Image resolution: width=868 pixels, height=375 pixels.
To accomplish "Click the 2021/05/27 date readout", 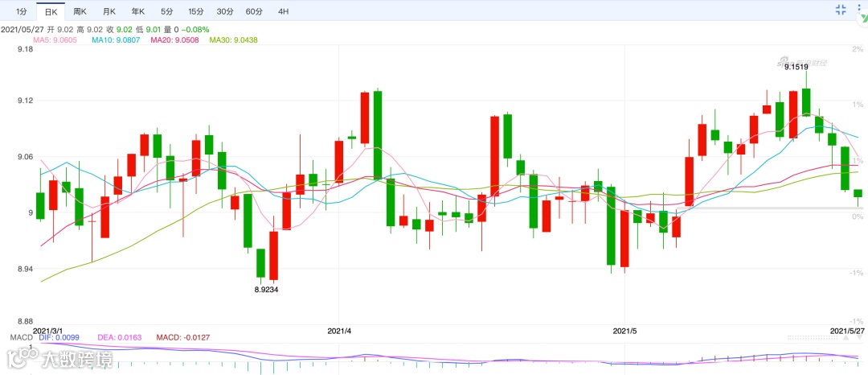I will coord(23,29).
